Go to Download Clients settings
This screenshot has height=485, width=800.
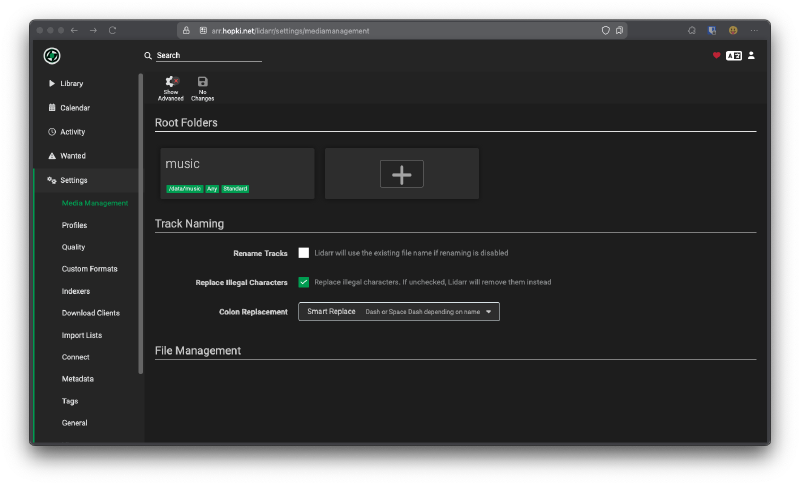91,313
